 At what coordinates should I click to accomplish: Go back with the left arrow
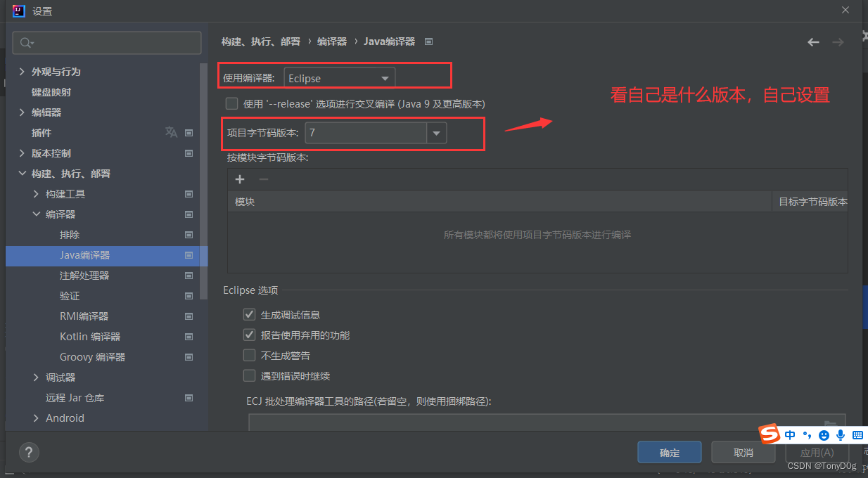pyautogui.click(x=813, y=42)
